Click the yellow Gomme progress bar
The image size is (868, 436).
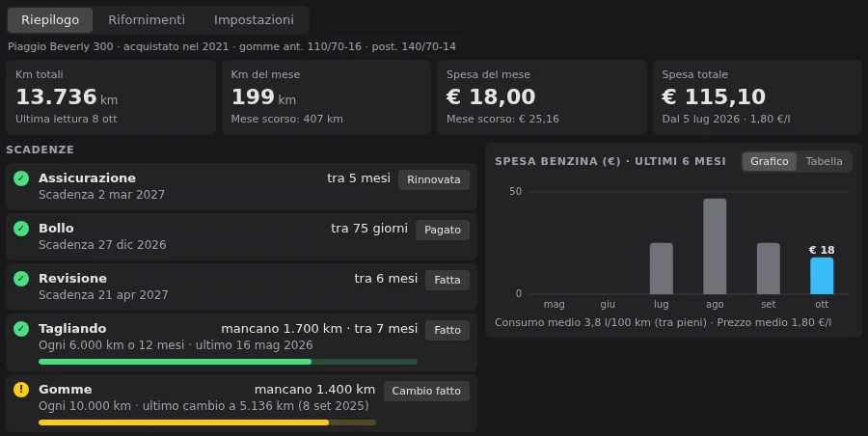click(x=207, y=422)
